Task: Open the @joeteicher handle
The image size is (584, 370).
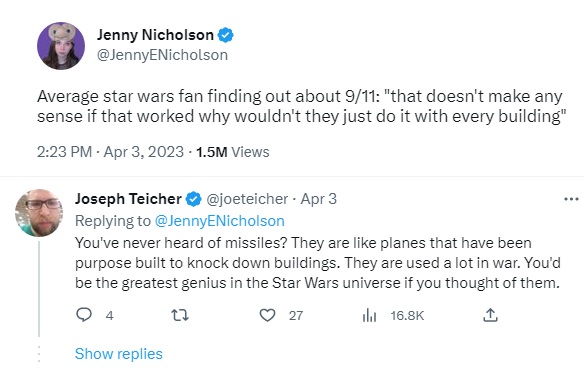Action: [x=247, y=199]
